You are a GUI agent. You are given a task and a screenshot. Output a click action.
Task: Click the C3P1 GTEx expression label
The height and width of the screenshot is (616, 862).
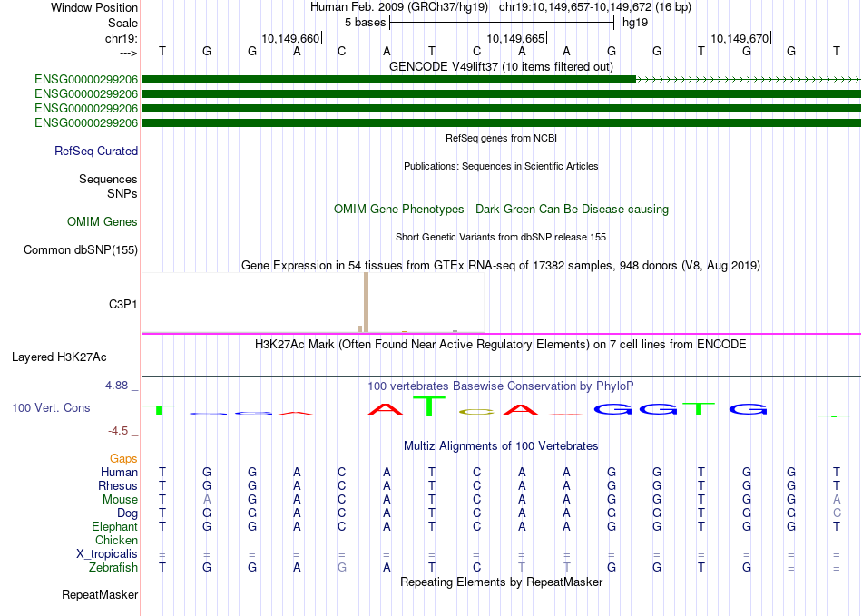pyautogui.click(x=123, y=305)
